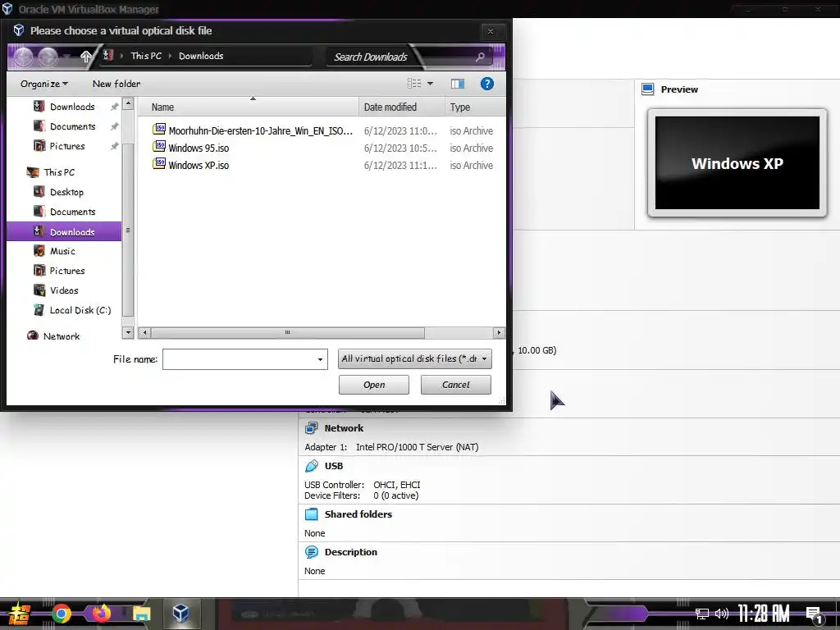Click the Back navigation button in file dialog
The width and height of the screenshot is (840, 630).
click(23, 57)
